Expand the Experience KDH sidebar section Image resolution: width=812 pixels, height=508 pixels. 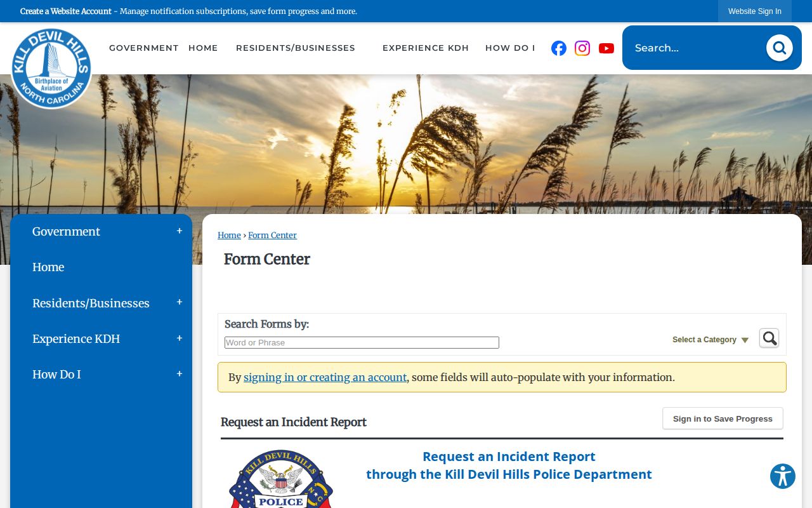click(x=180, y=338)
